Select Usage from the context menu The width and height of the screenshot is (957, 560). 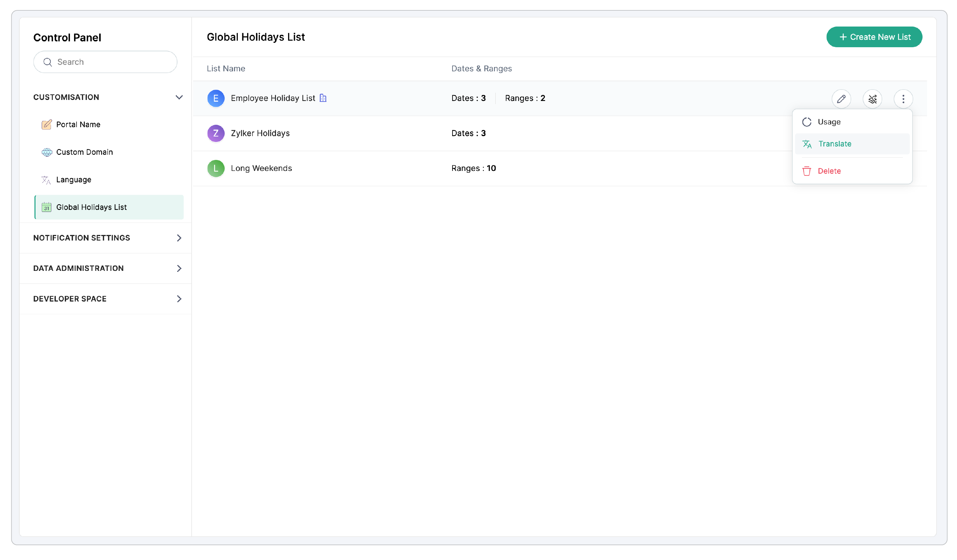coord(829,122)
